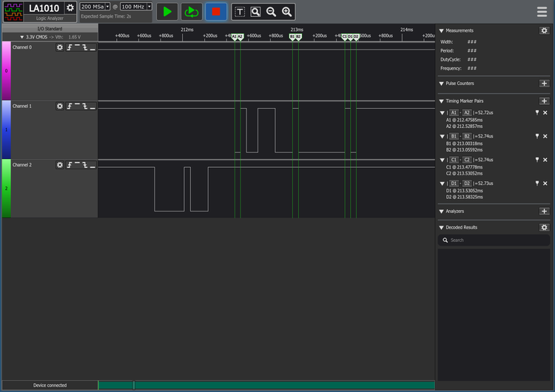Set Channel 2 rising edge trigger
The height and width of the screenshot is (392, 555).
(70, 165)
